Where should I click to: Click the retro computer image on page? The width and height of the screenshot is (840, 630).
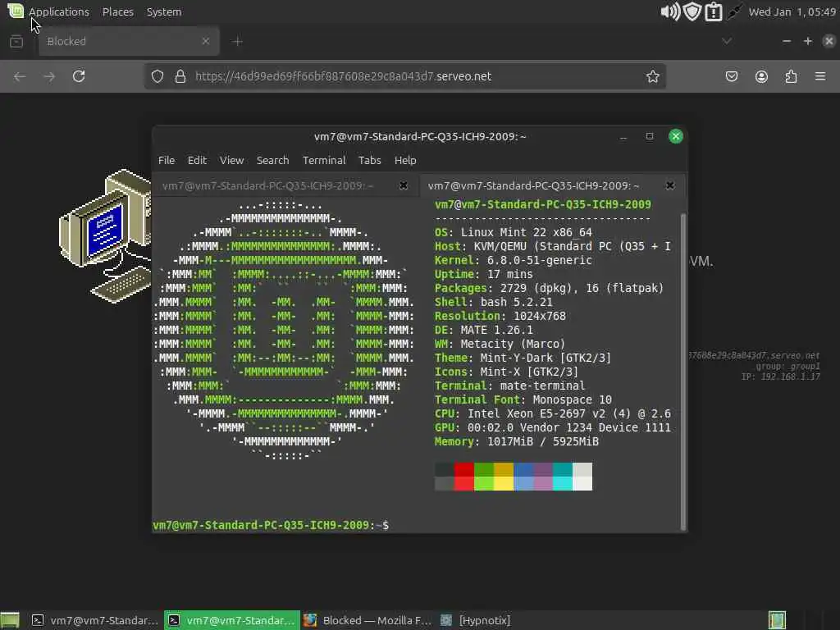[x=106, y=235]
